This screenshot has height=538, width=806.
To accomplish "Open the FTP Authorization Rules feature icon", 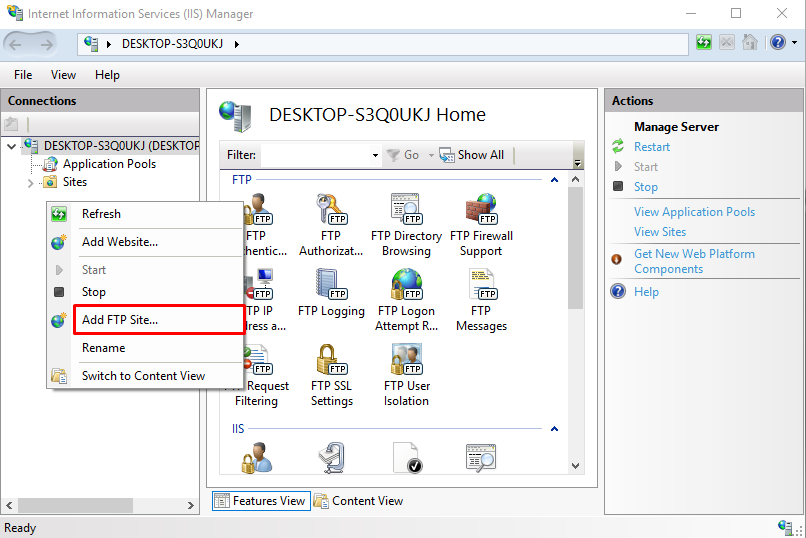I will coord(331,210).
